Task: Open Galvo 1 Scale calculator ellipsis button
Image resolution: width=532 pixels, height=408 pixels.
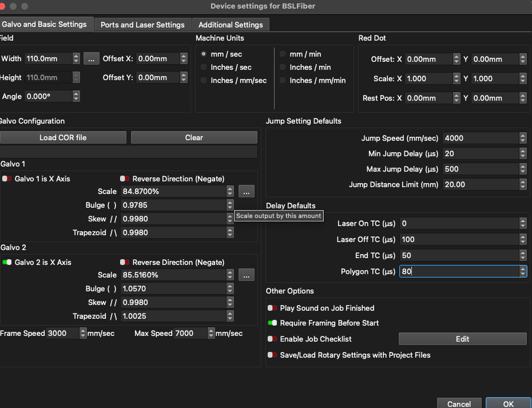Action: click(x=246, y=192)
